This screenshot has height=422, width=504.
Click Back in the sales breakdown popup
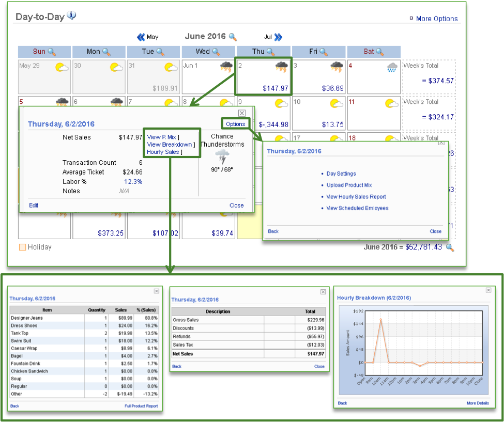pyautogui.click(x=177, y=366)
